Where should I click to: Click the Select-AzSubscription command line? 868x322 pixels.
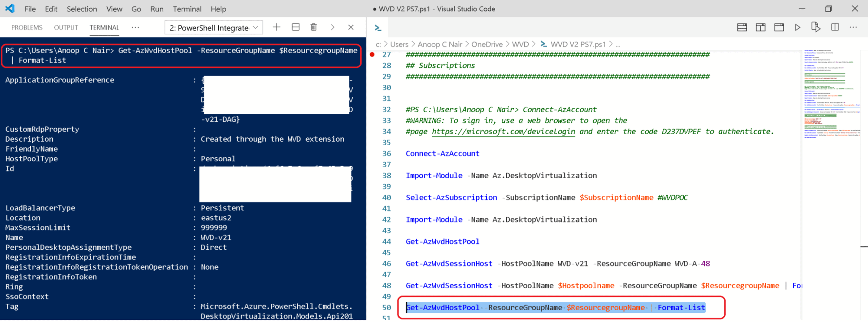(546, 197)
